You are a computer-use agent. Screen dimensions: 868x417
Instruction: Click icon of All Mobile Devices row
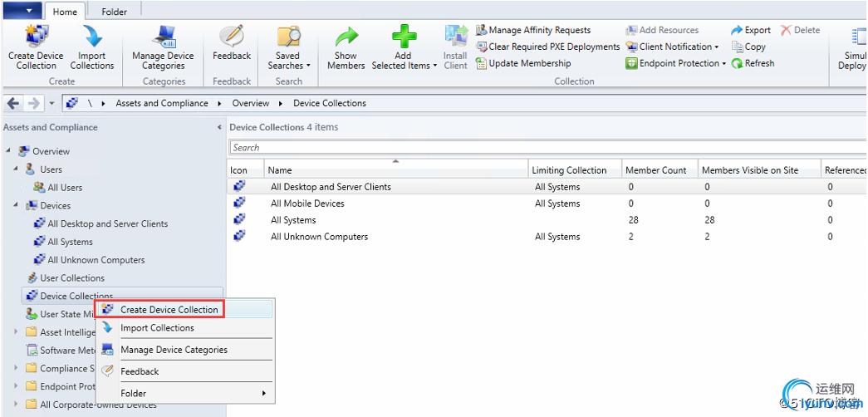239,203
